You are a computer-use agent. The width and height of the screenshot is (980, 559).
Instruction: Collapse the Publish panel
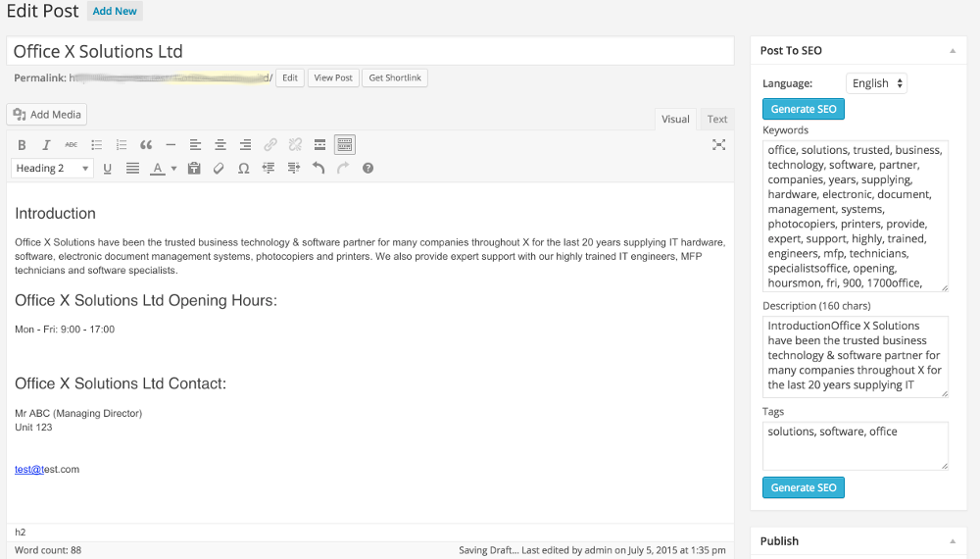953,541
